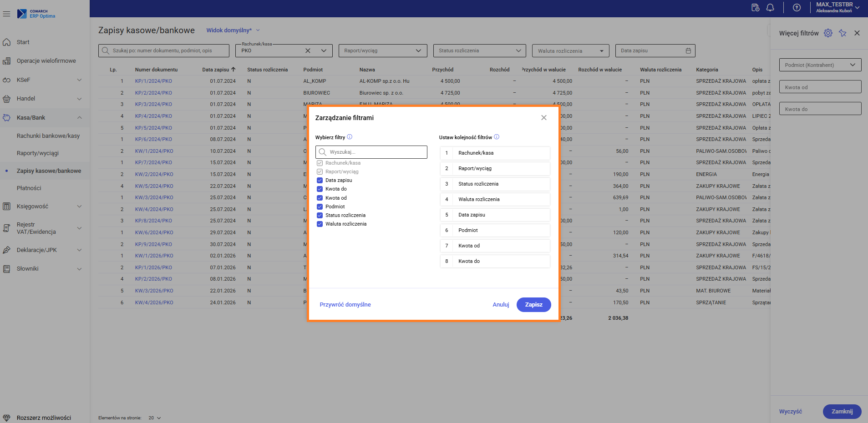
Task: Uncheck the Data zapisu filter checkbox
Action: tap(320, 180)
